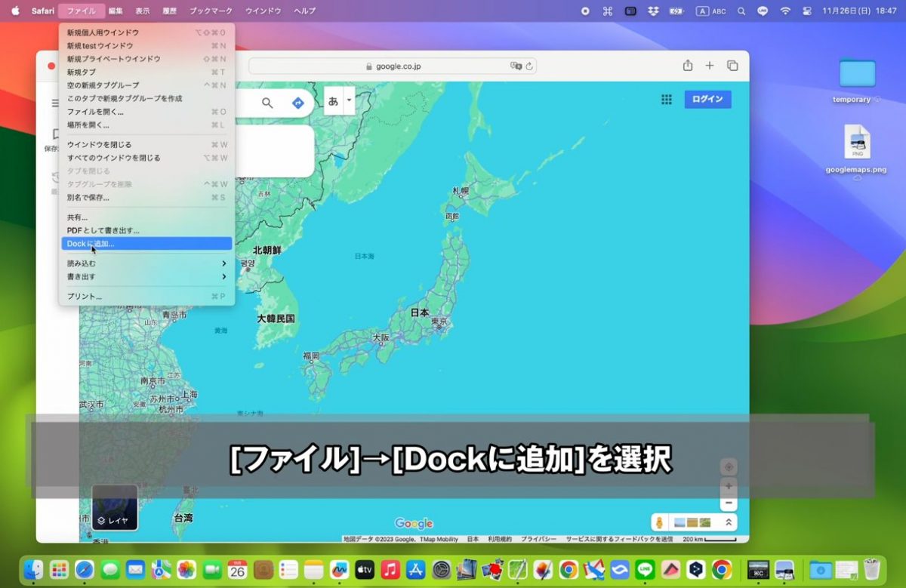Image resolution: width=906 pixels, height=588 pixels.
Task: Open App Store from the Dock
Action: [416, 570]
